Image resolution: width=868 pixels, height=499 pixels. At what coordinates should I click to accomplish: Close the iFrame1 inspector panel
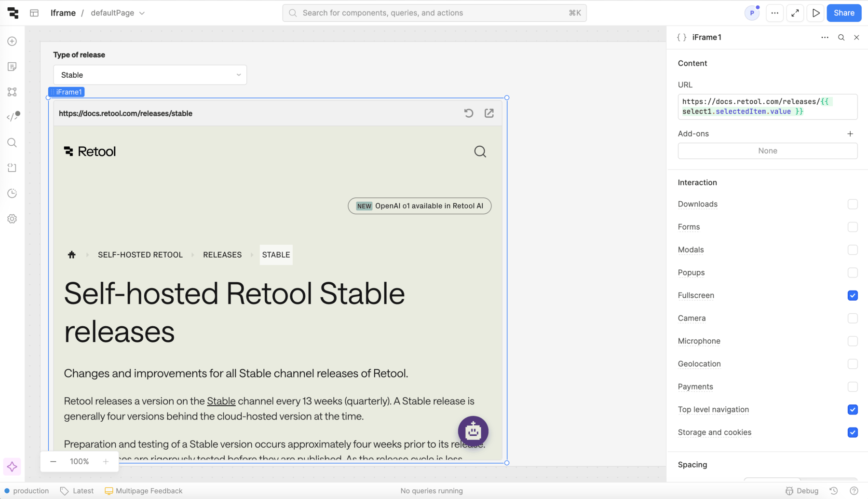tap(856, 37)
